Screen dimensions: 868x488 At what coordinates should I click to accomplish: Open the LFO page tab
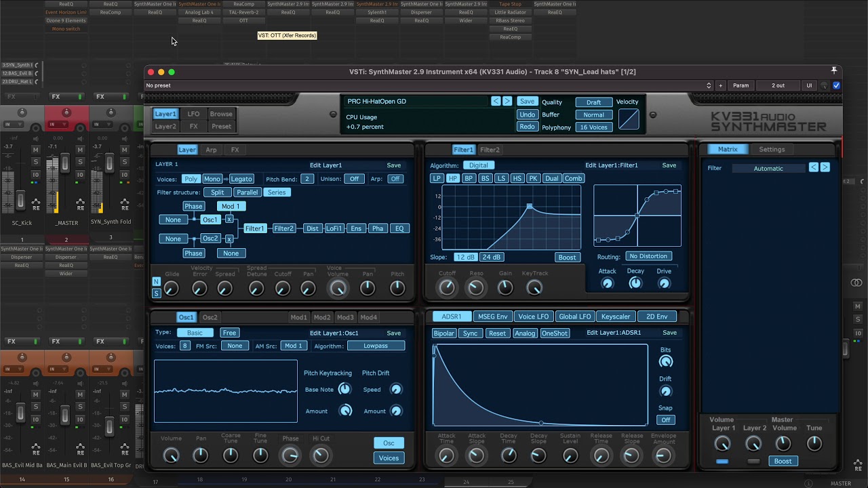[x=193, y=114]
